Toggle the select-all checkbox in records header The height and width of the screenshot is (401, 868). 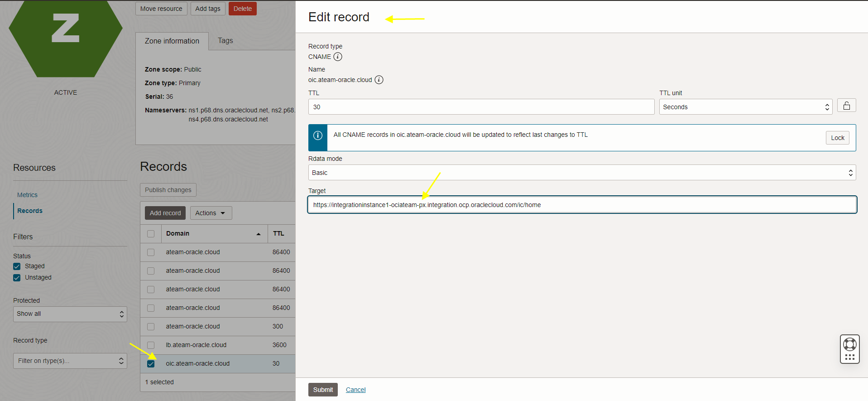[151, 234]
